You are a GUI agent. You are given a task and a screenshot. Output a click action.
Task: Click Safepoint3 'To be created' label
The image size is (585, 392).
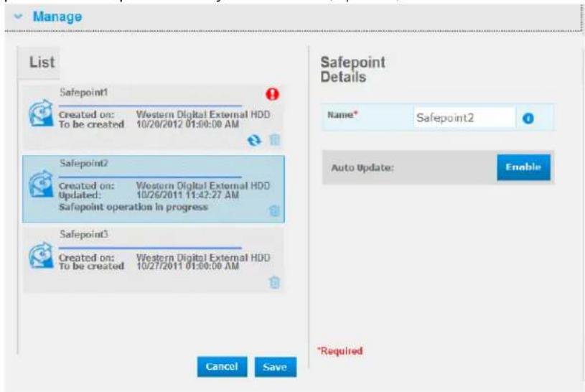pos(91,266)
